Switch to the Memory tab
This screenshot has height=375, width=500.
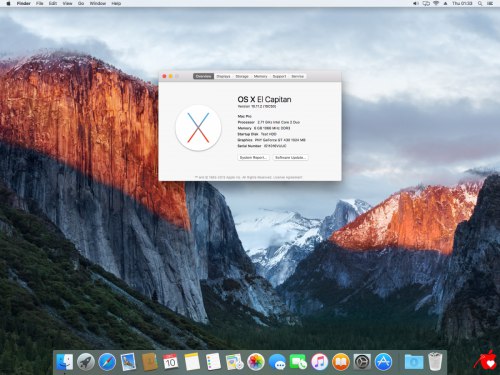[260, 76]
